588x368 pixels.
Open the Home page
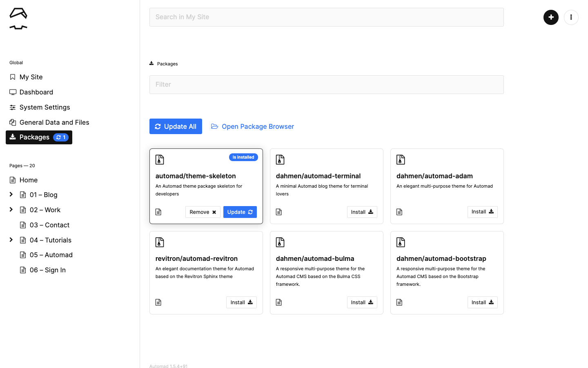point(24,180)
